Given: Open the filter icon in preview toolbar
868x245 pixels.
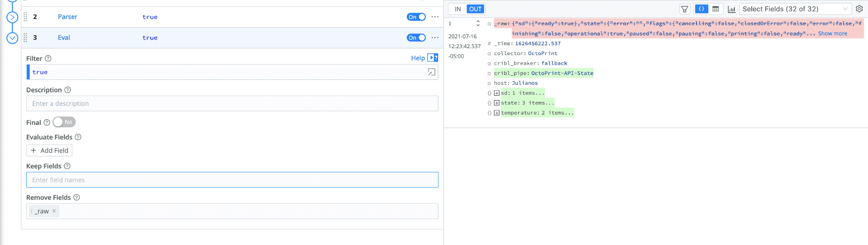Looking at the screenshot, I should pos(685,9).
